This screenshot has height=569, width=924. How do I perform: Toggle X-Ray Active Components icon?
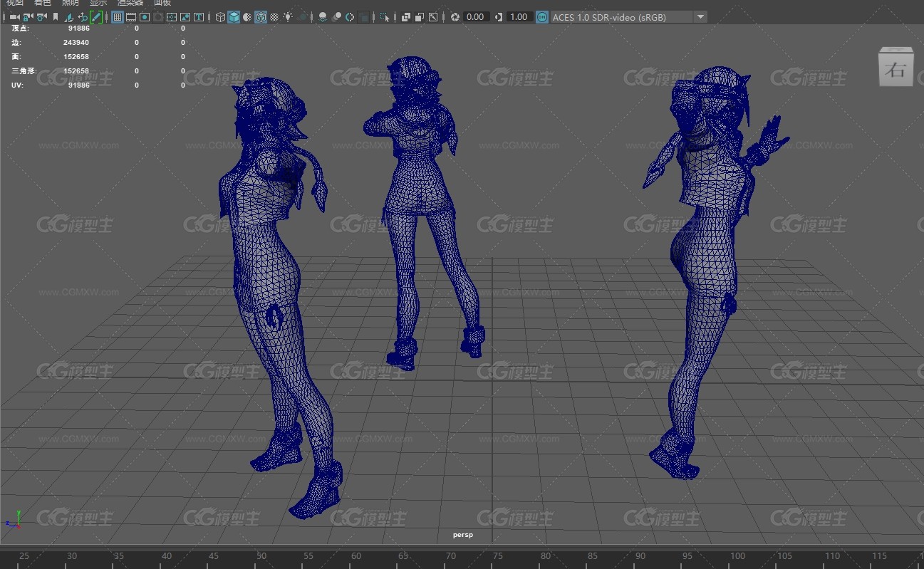[x=420, y=16]
